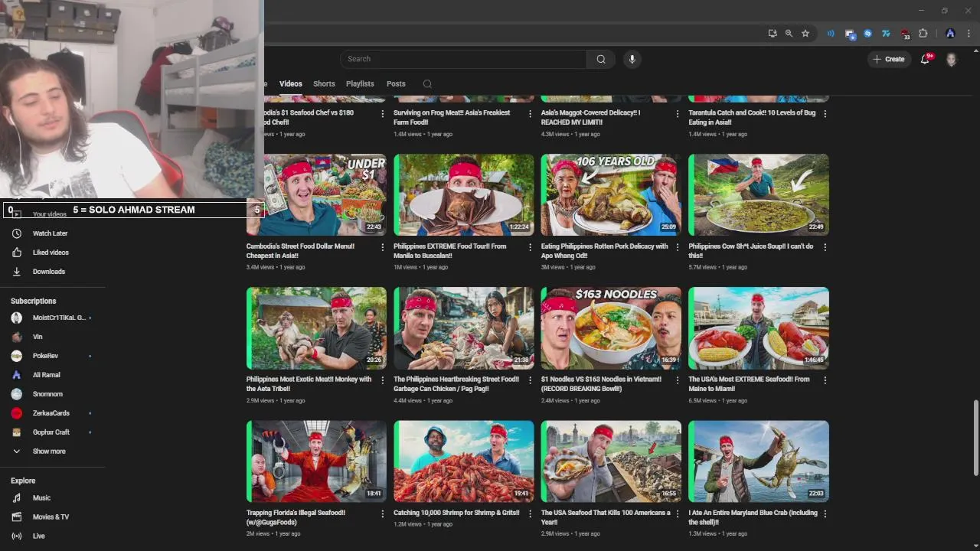The height and width of the screenshot is (551, 980).
Task: Open 106 Years Old Rotten Pork thumbnail
Action: coord(611,194)
